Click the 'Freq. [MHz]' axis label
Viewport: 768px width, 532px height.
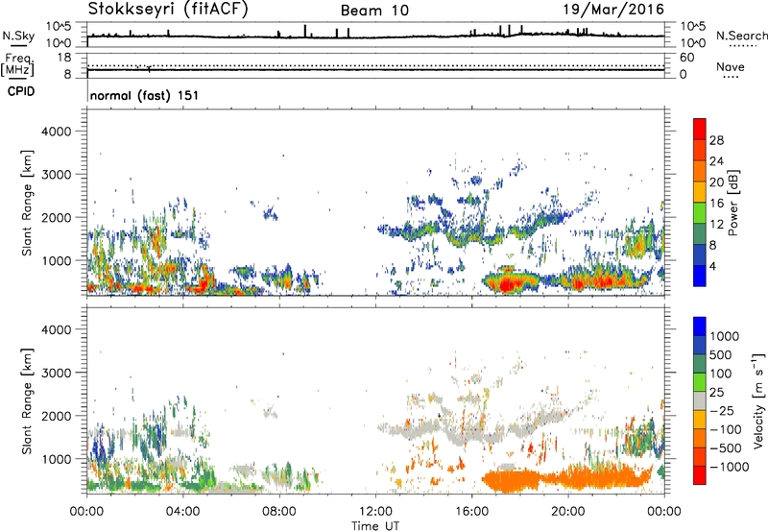point(17,65)
